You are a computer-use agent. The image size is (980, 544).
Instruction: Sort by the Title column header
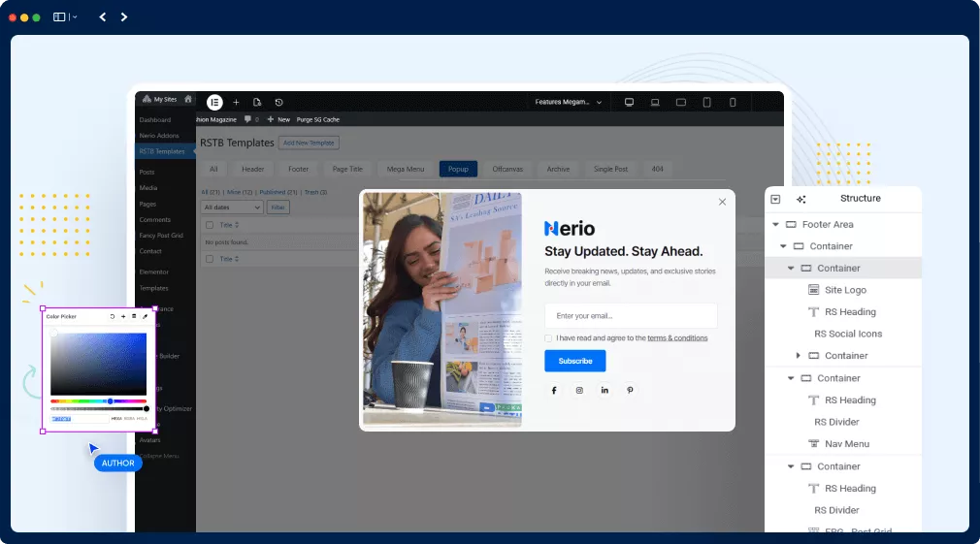229,225
